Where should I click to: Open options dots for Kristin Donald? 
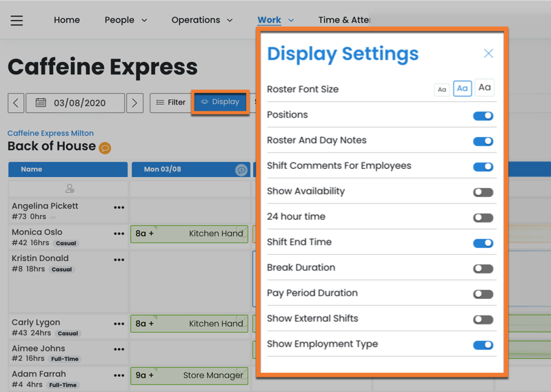tap(119, 260)
